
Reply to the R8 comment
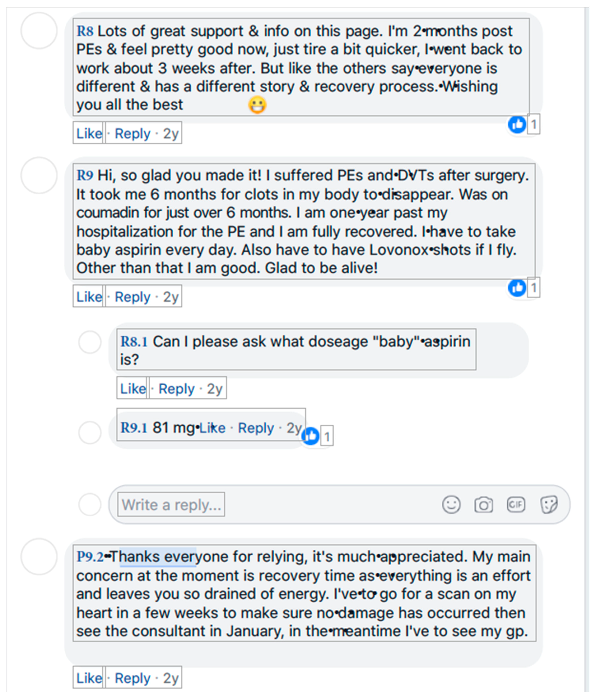coord(132,133)
